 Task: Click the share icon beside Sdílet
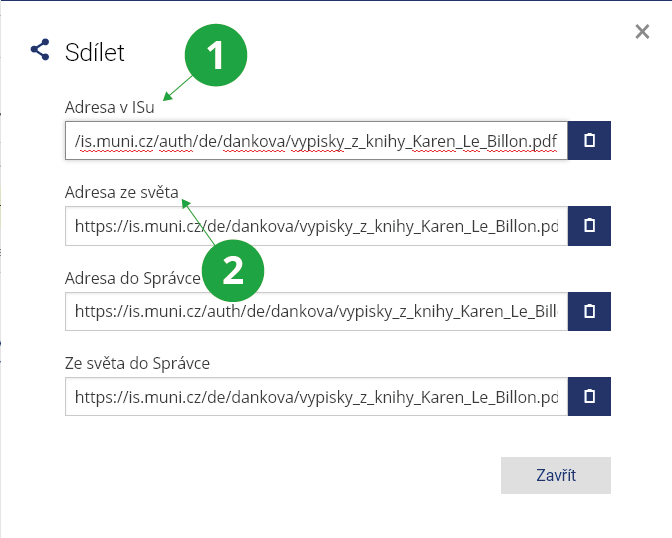(40, 50)
